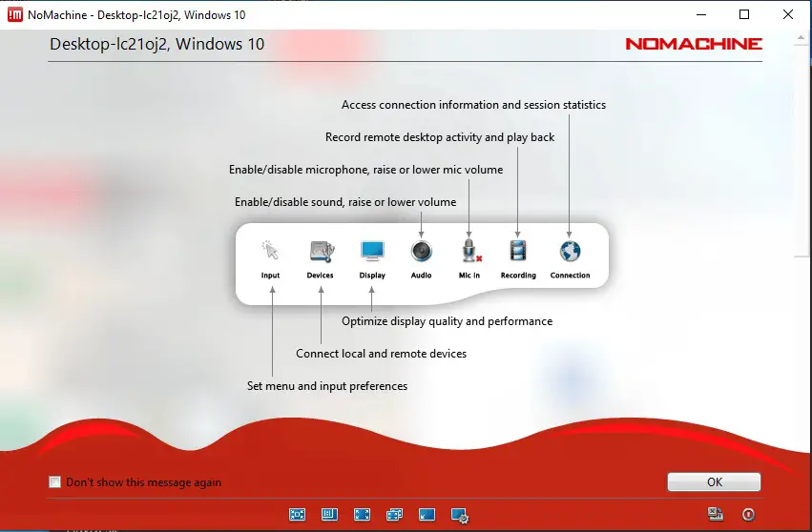812x532 pixels.
Task: Check "Don't show this message again"
Action: click(54, 481)
